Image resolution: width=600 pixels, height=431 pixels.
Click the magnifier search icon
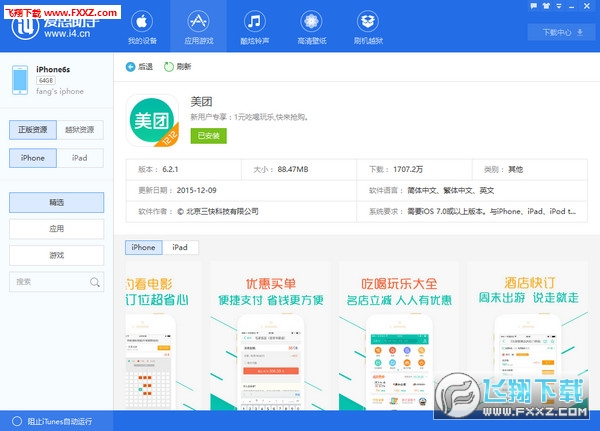click(x=95, y=283)
